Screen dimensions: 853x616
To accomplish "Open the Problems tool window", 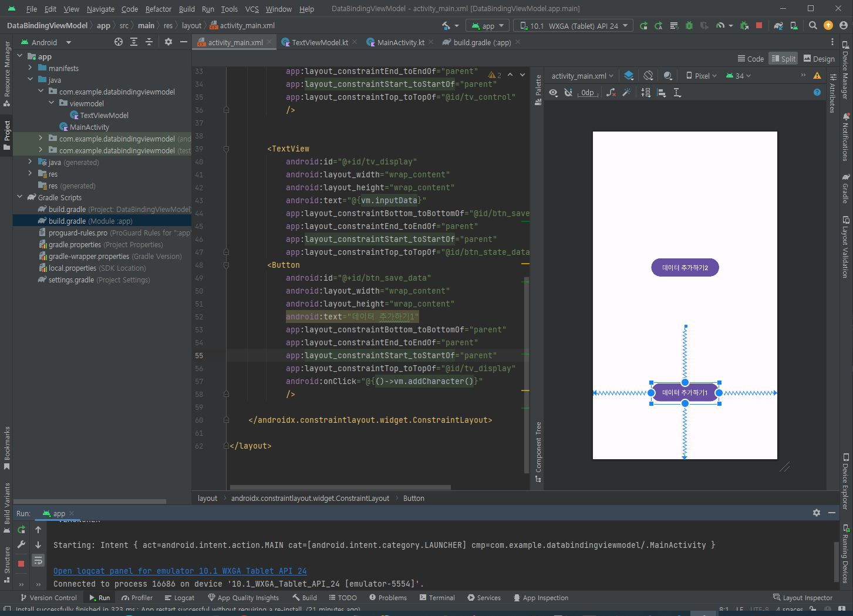I will click(x=388, y=598).
